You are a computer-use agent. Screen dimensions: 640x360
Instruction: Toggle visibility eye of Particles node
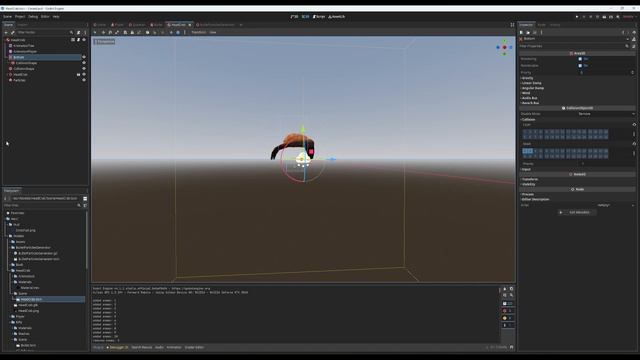84,80
